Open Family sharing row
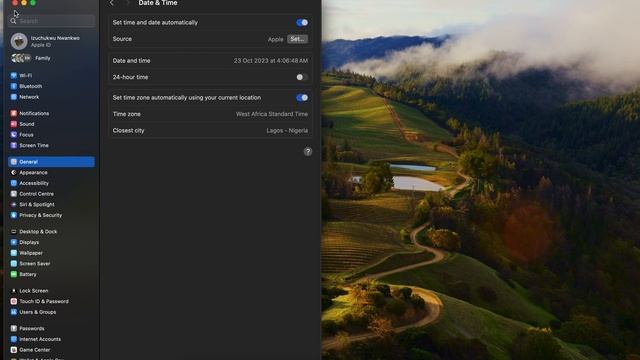This screenshot has width=640, height=360. pyautogui.click(x=51, y=58)
